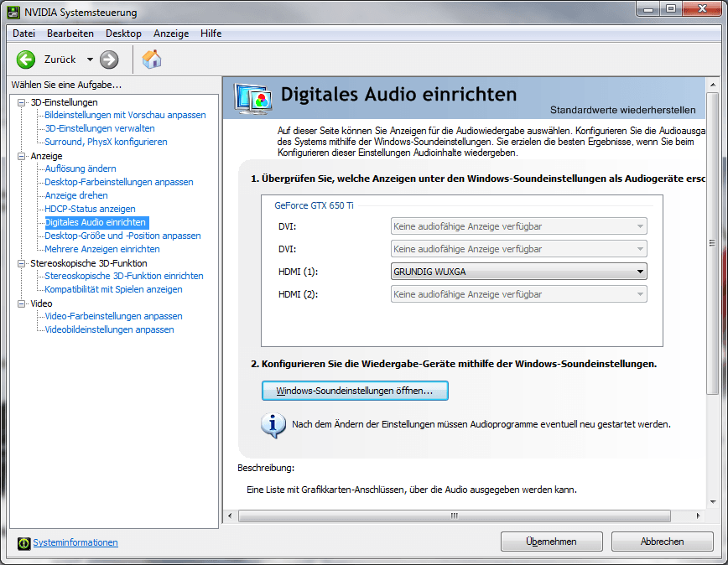Open the HDMI (1) GRUNDIG WUXGA dropdown

[x=518, y=272]
